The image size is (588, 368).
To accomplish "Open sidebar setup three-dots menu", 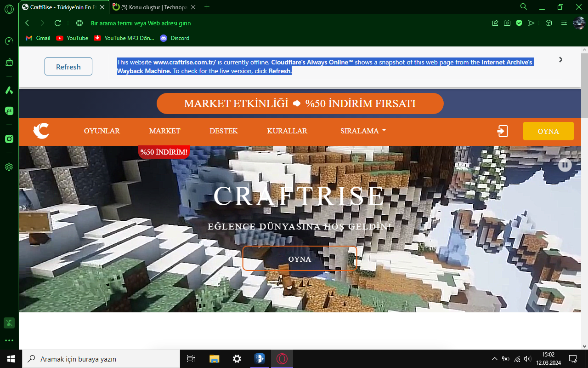I will pos(9,341).
